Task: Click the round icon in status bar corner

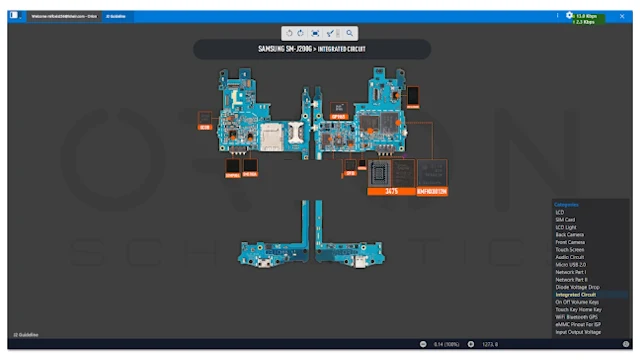Action: click(x=626, y=344)
